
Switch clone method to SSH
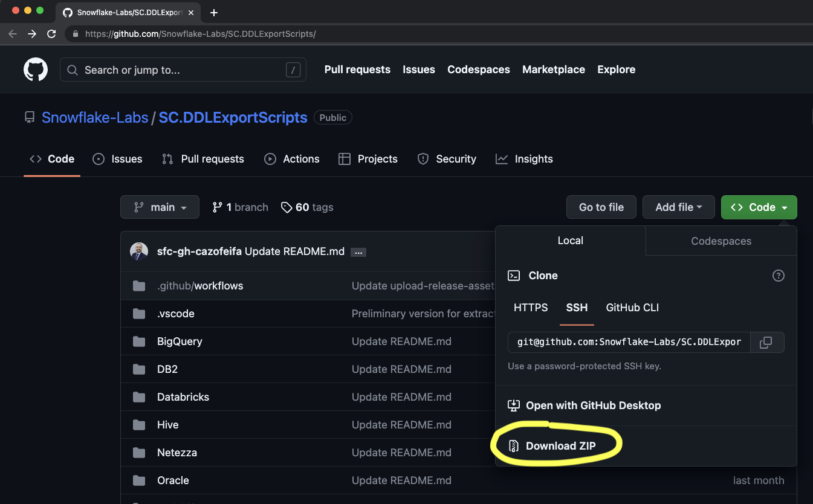[x=576, y=308]
